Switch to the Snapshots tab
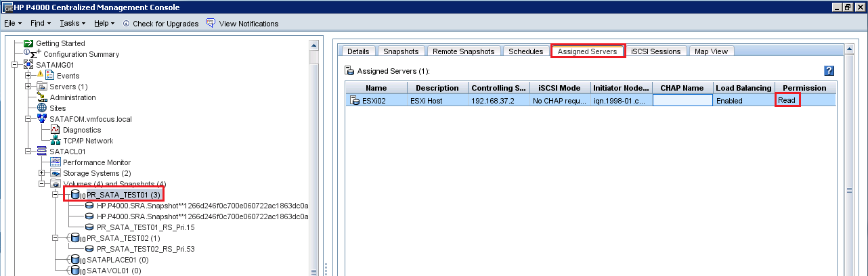Image resolution: width=868 pixels, height=276 pixels. (401, 51)
